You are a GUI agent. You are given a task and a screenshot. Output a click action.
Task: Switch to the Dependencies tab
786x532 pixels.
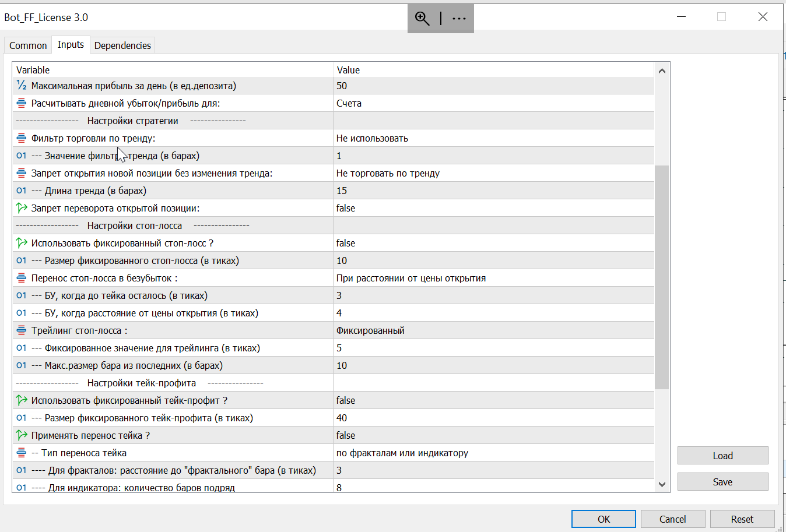(x=122, y=45)
